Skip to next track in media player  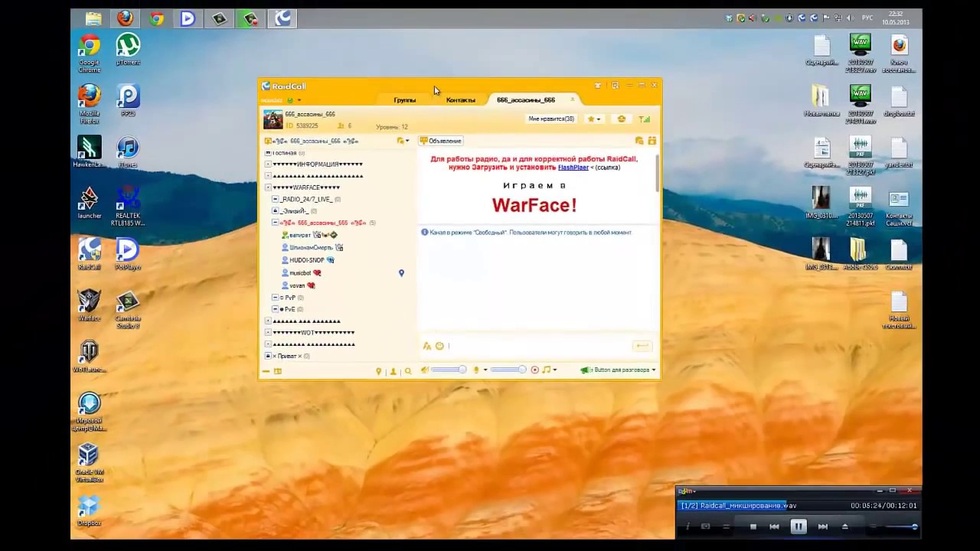point(823,527)
